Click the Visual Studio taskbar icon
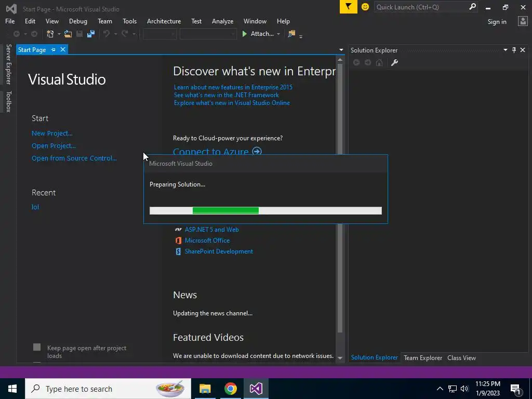This screenshot has width=532, height=399. (x=256, y=389)
